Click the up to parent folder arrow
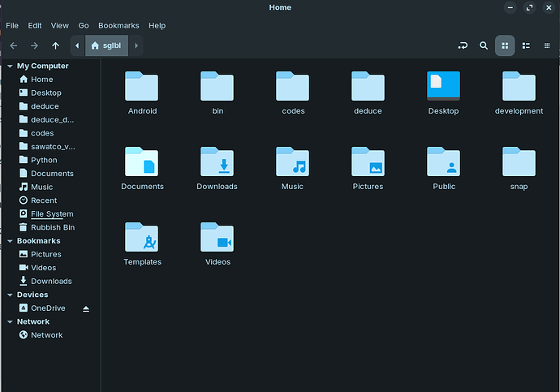The width and height of the screenshot is (560, 392). click(55, 46)
